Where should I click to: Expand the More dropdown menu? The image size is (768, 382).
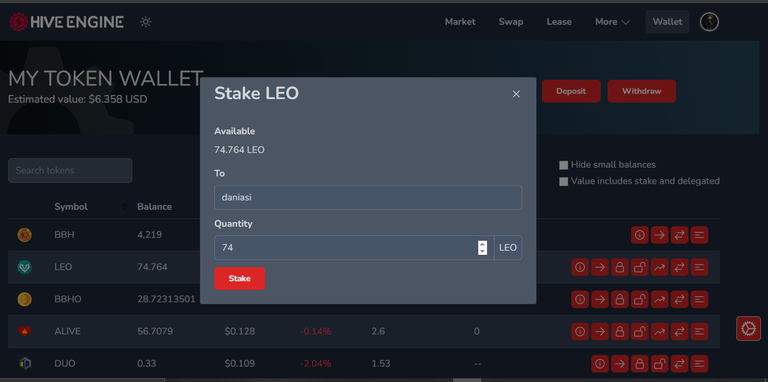612,22
